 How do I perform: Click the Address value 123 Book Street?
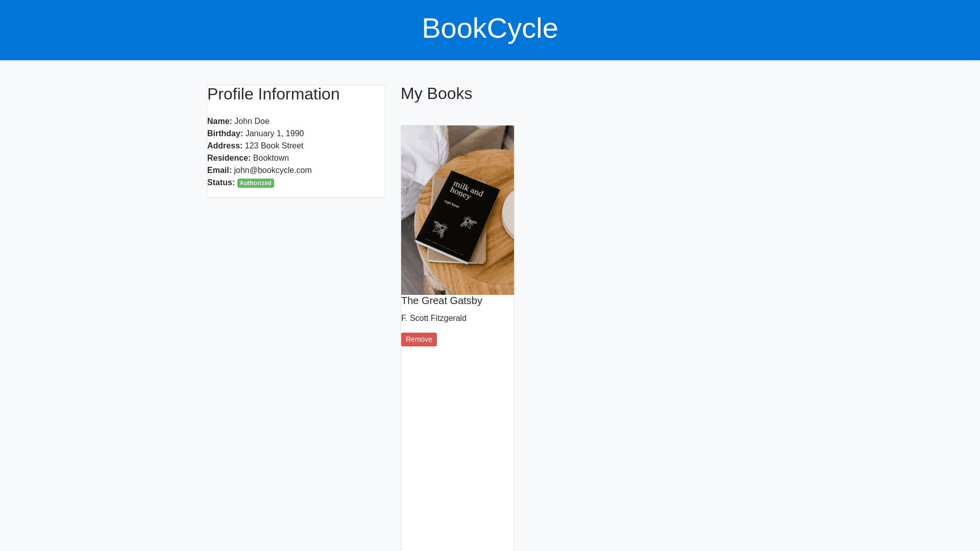[274, 146]
